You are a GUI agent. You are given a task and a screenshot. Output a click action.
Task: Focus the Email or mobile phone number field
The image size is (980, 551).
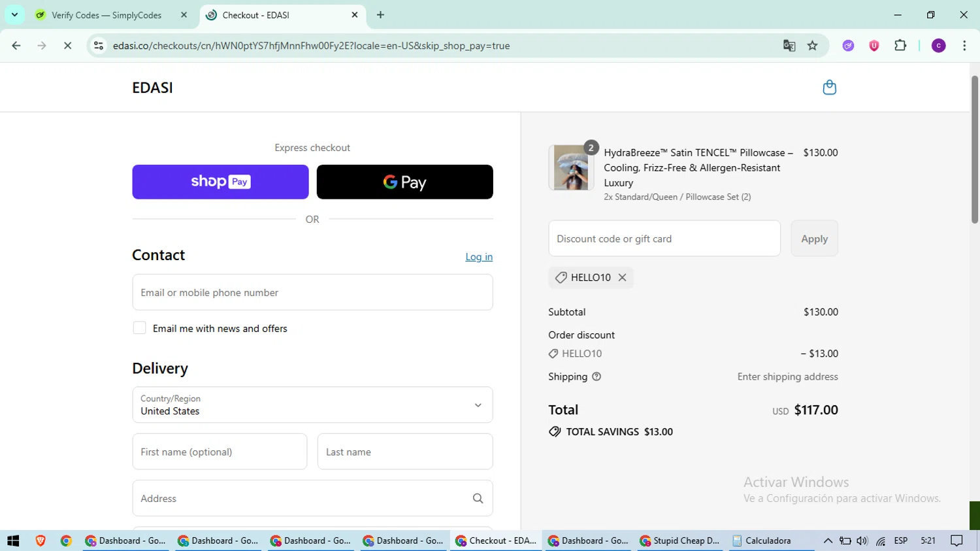point(312,292)
